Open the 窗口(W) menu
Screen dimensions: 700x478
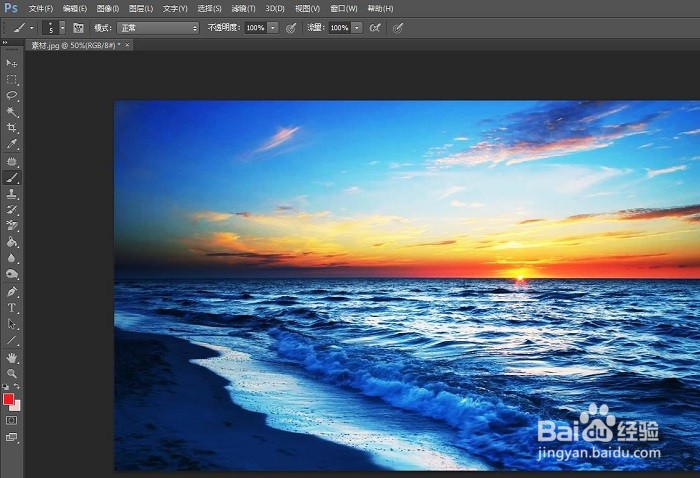click(x=344, y=8)
